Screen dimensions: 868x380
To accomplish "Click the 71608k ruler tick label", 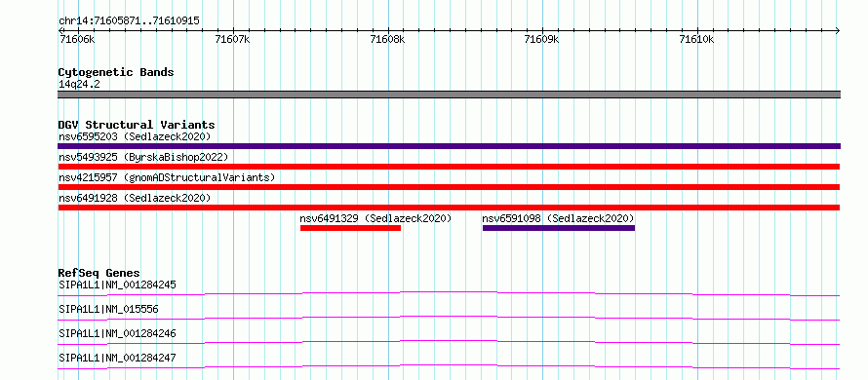I will 387,39.
